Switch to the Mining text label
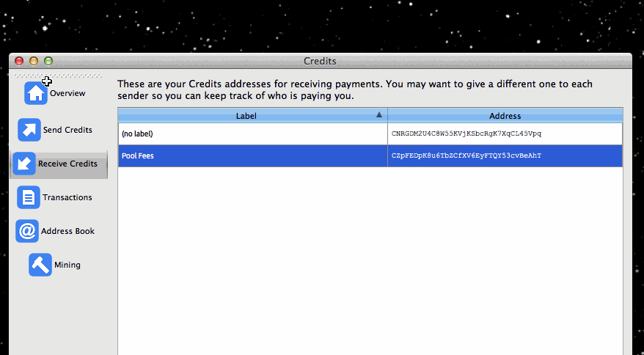 click(67, 265)
